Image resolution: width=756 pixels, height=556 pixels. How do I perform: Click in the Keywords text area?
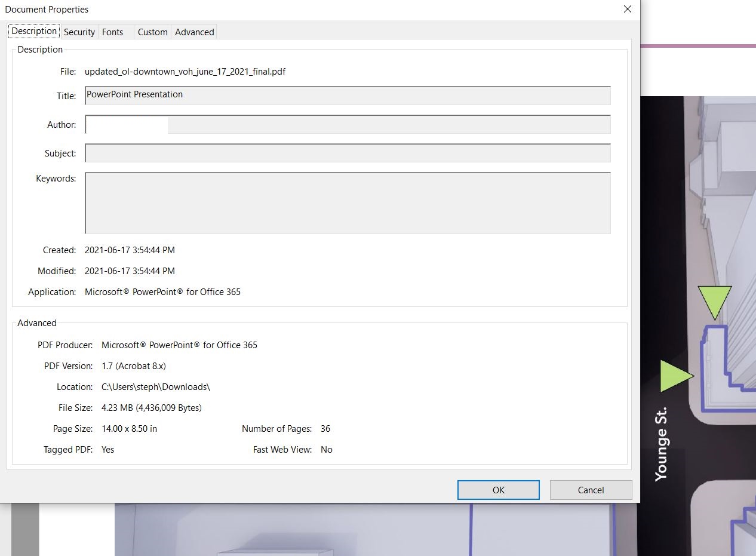pyautogui.click(x=348, y=203)
